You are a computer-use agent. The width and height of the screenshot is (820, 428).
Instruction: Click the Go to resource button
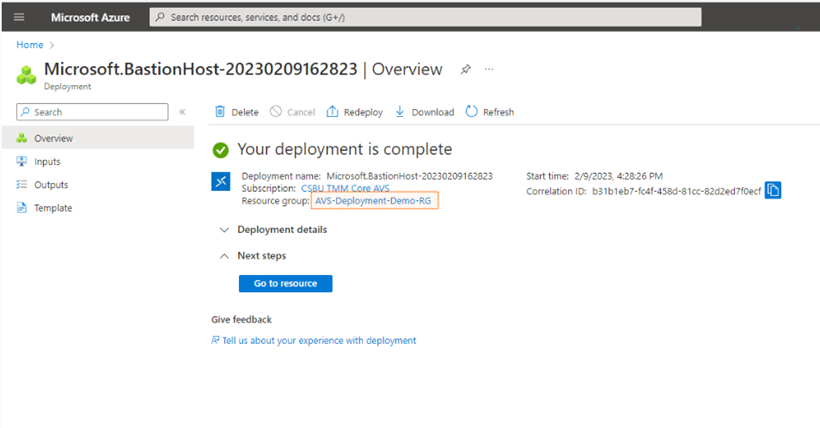pos(286,284)
